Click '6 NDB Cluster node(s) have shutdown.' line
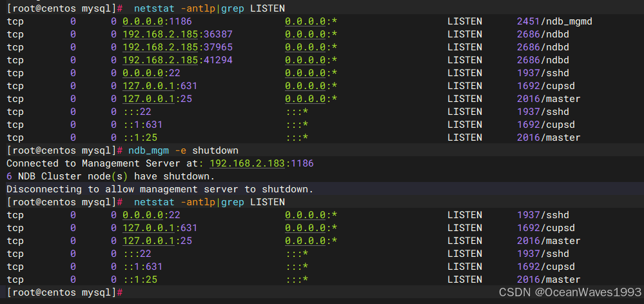 (110, 176)
